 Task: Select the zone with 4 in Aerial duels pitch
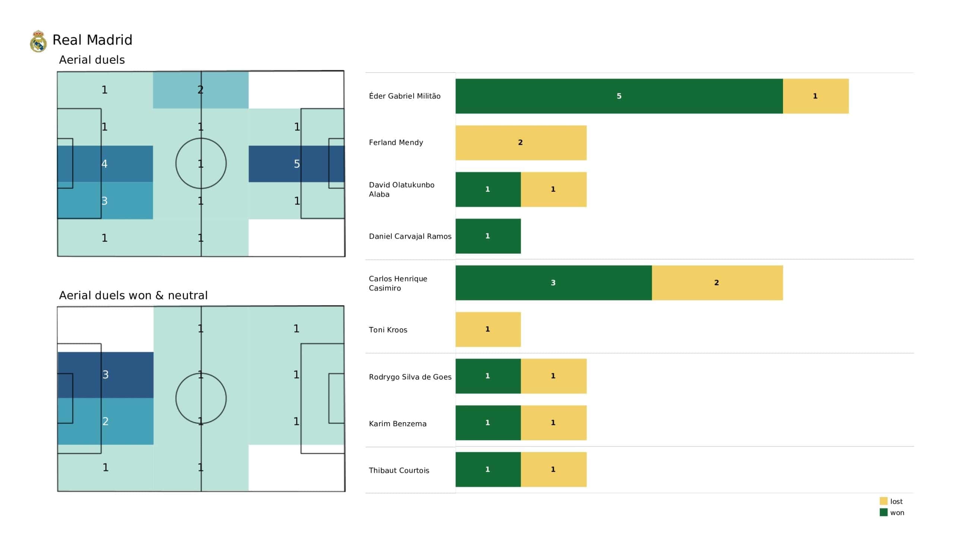coord(105,164)
